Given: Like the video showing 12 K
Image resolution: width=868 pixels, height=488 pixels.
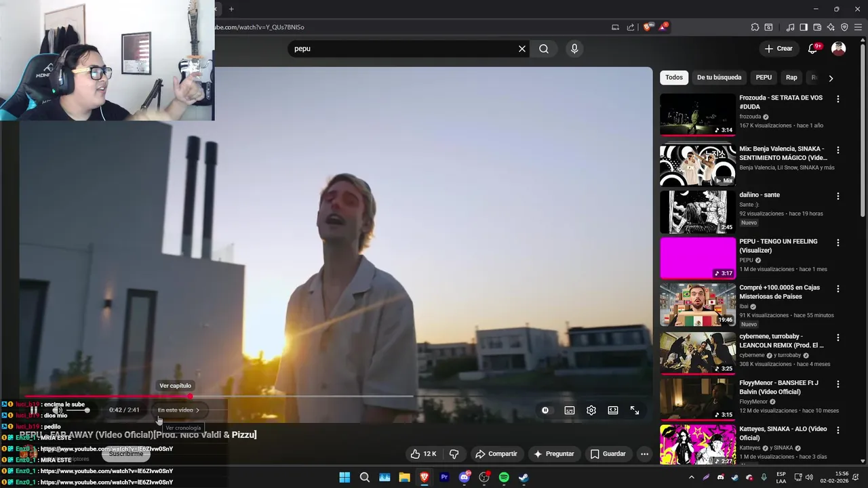Looking at the screenshot, I should pos(424,453).
